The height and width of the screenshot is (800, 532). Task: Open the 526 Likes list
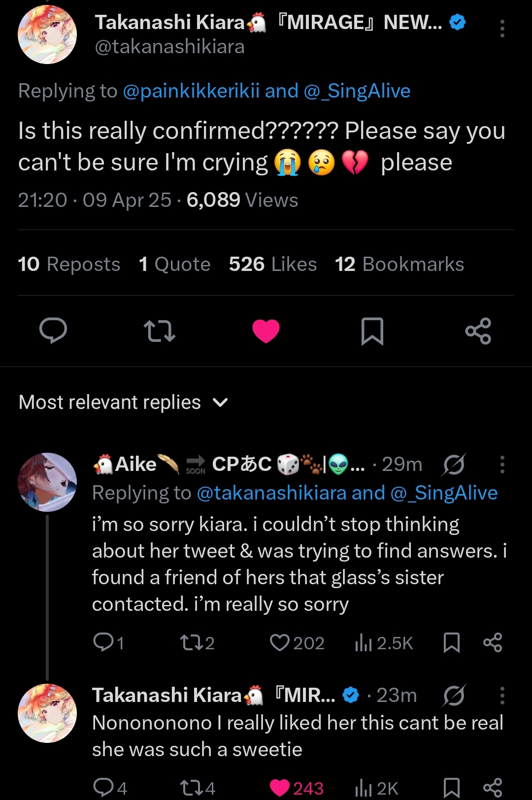coord(272,264)
